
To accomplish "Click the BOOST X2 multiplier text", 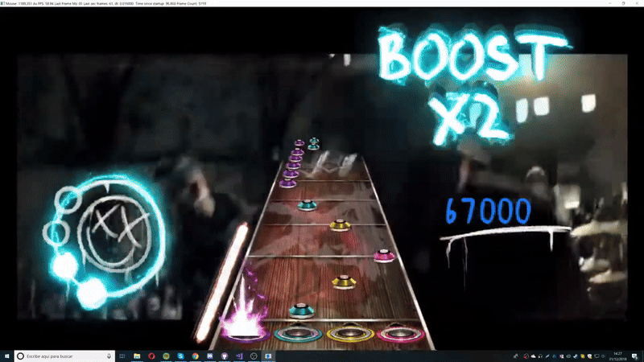I will [x=473, y=84].
